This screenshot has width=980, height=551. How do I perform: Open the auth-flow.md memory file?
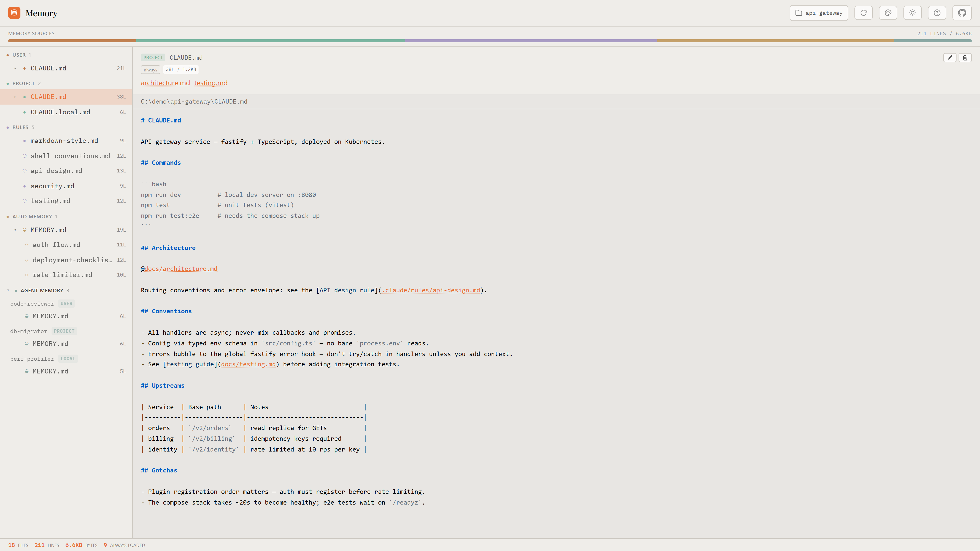(x=66, y=245)
